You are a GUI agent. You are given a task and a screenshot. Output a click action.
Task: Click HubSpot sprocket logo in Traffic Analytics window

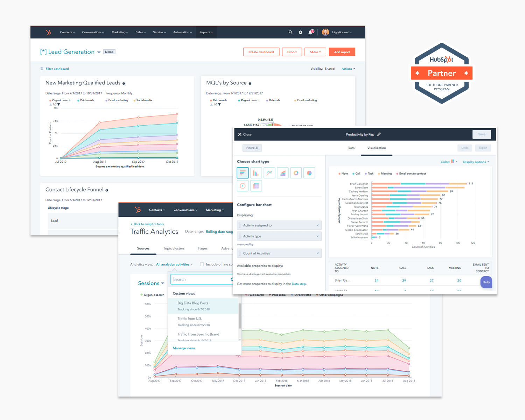138,210
